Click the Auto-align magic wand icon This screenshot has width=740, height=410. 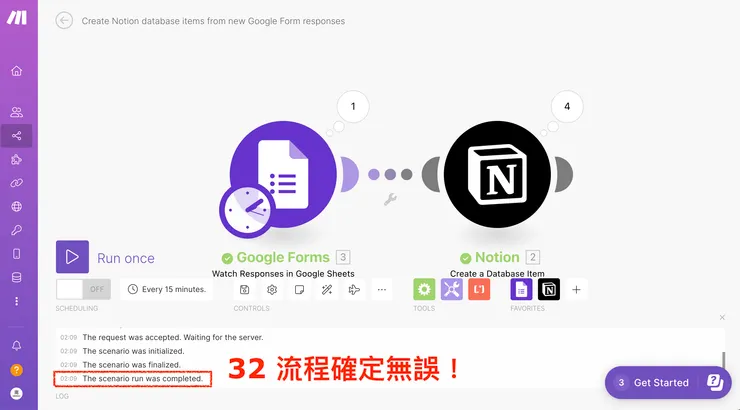(327, 290)
